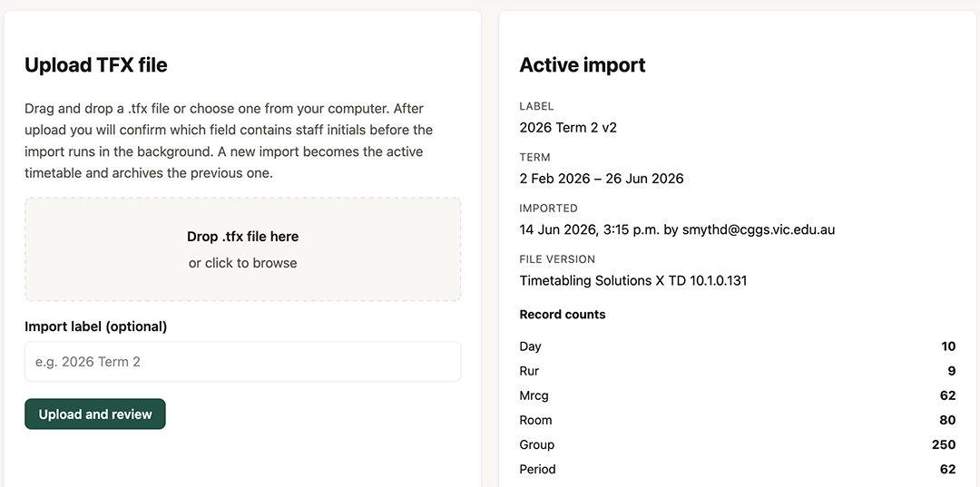The height and width of the screenshot is (487, 980).
Task: Select the Rur count value 9
Action: [x=952, y=371]
